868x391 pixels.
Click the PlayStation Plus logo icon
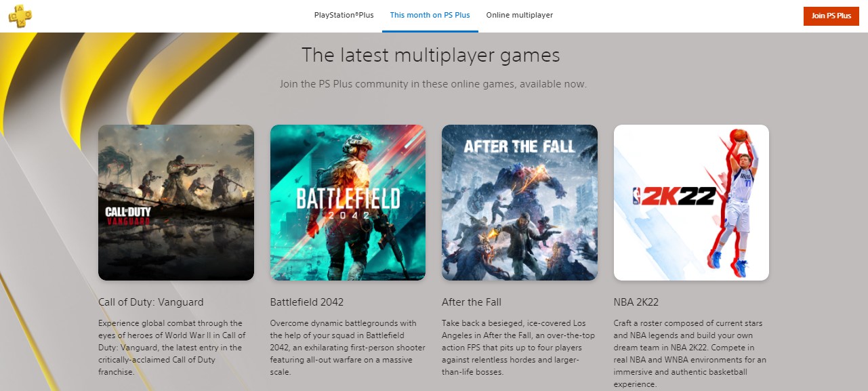[20, 15]
